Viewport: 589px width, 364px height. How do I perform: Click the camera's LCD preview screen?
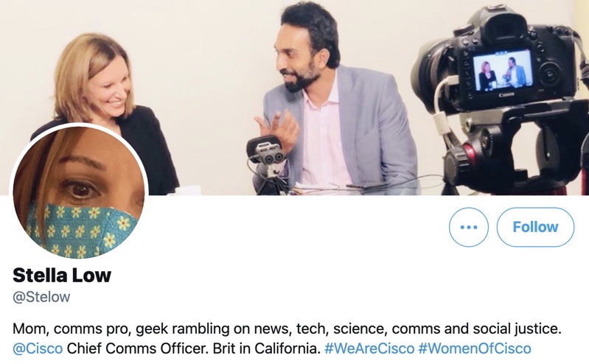click(502, 71)
